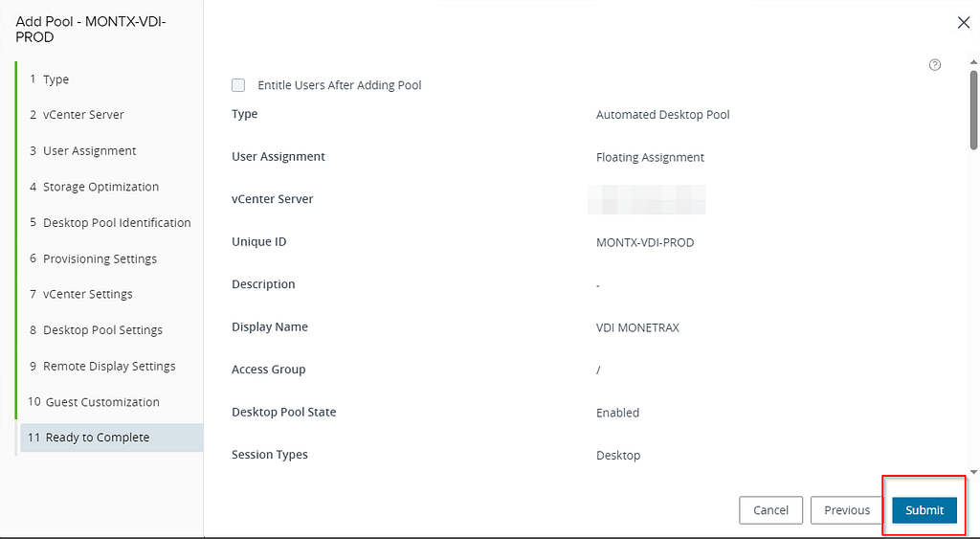Open the Guest Customization step
Screen dimensions: 980x539
[102, 402]
